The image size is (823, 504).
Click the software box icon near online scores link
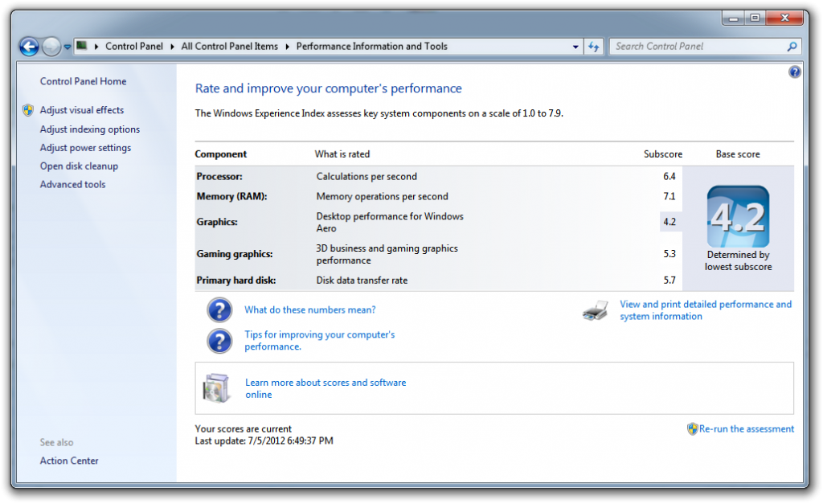coord(217,387)
